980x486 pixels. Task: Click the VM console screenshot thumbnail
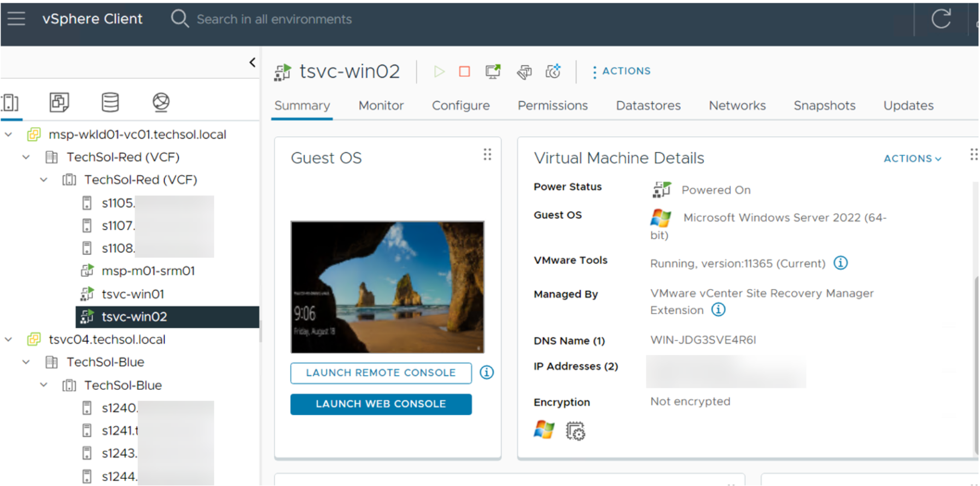pyautogui.click(x=387, y=287)
